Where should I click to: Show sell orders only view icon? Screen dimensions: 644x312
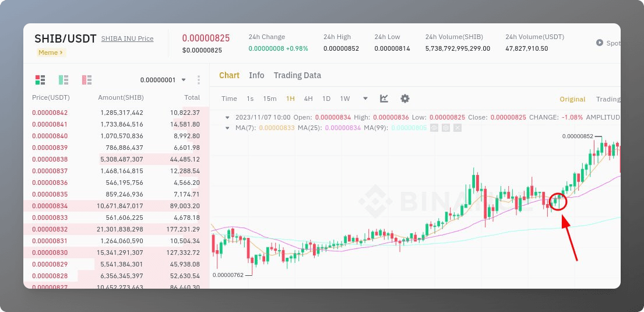click(87, 80)
